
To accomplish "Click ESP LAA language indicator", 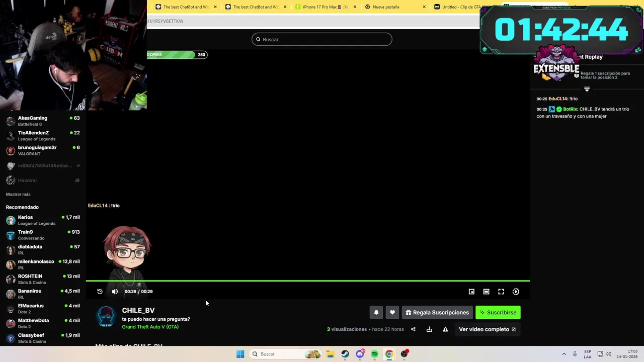I will point(588,354).
